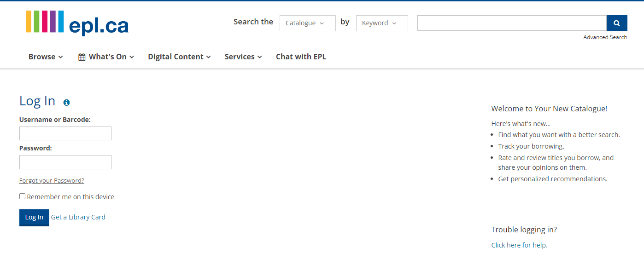
Task: Expand the Services menu
Action: pyautogui.click(x=243, y=57)
